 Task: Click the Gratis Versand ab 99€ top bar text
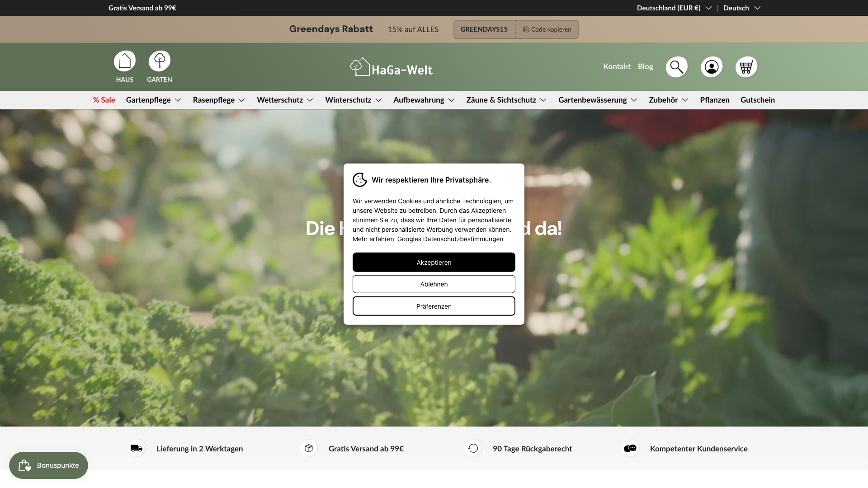(x=142, y=8)
